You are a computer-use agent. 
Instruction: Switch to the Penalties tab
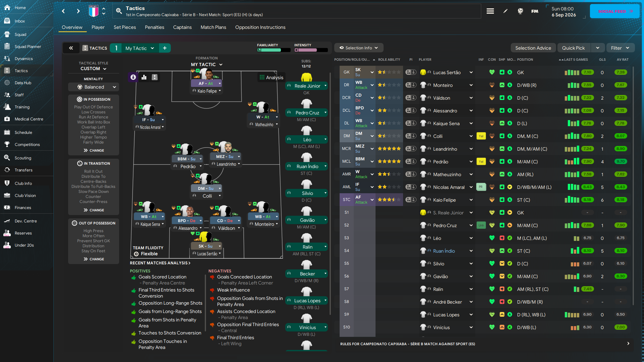pyautogui.click(x=154, y=27)
